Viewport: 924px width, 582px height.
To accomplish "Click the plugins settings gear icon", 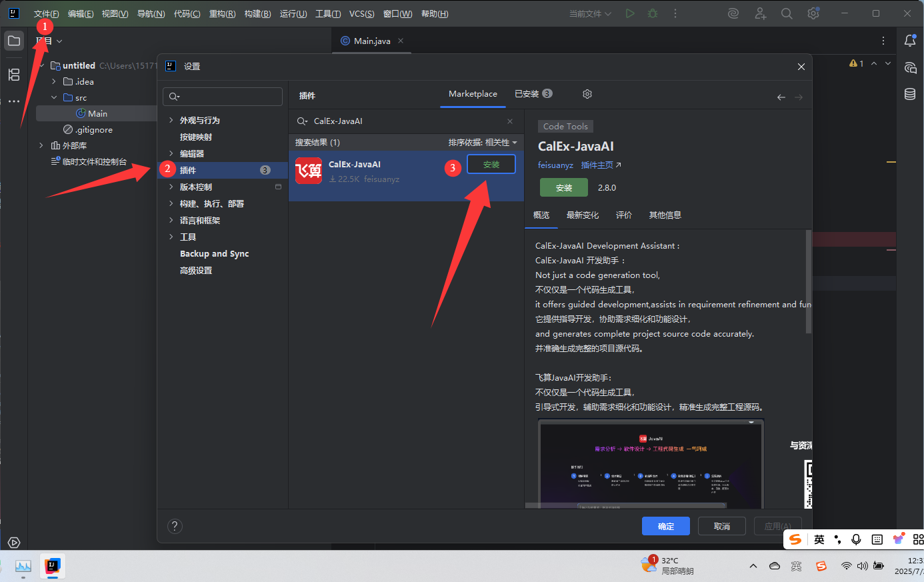I will [587, 94].
